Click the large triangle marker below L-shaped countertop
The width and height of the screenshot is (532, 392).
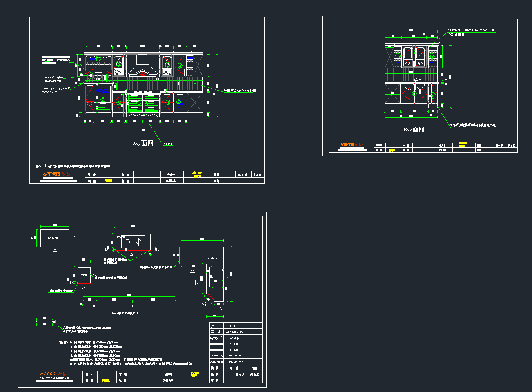tap(220, 308)
